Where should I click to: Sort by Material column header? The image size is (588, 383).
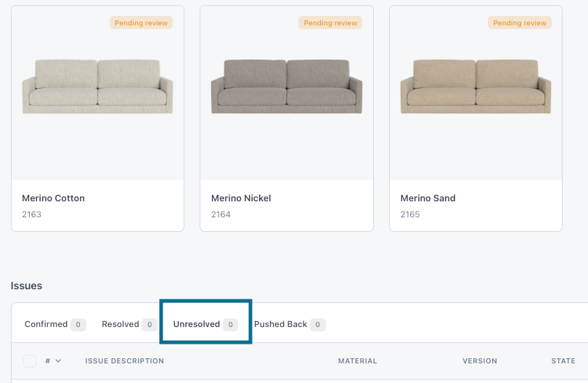point(358,361)
